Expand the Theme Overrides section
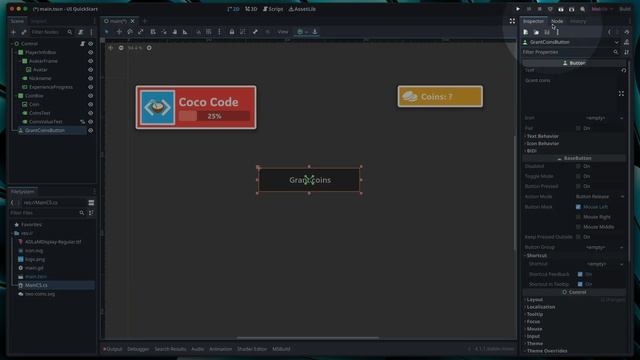 click(x=546, y=351)
